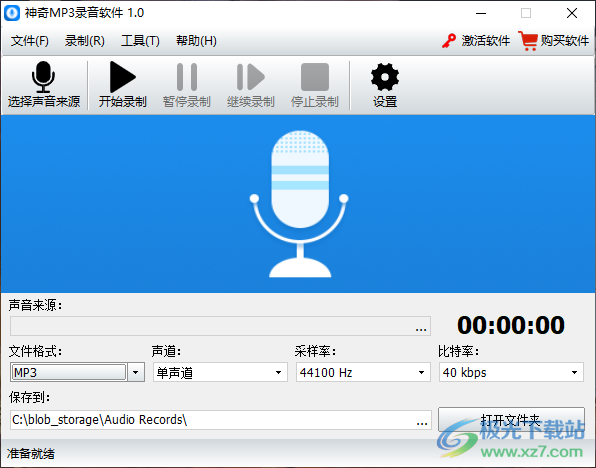Screen dimensions: 596x468
Task: Click the 准备就绪 status bar text
Action: click(31, 454)
